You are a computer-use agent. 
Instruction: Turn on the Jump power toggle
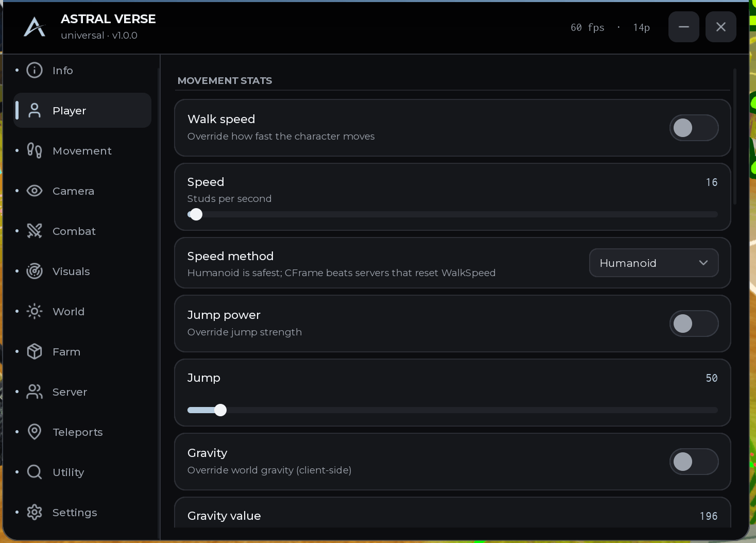coord(694,324)
